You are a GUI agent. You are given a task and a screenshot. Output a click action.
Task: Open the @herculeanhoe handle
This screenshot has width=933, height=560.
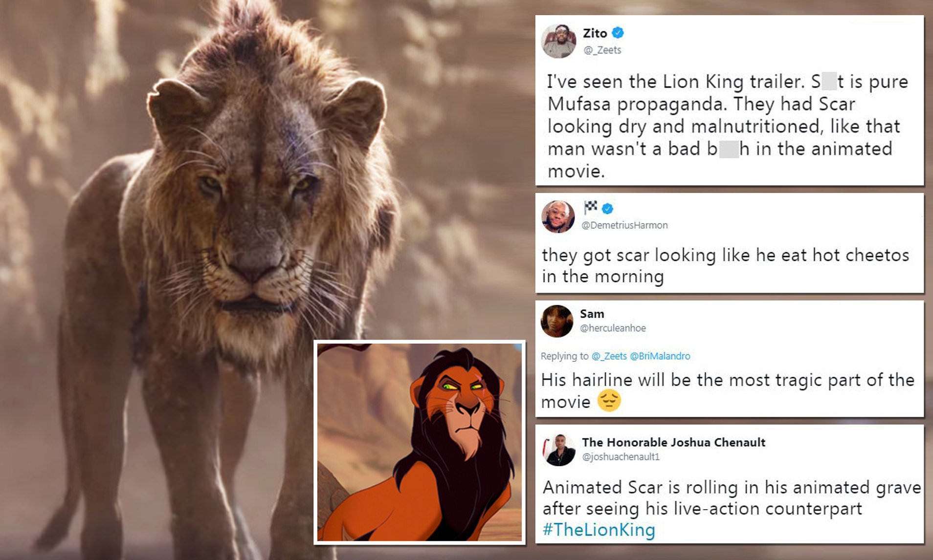[612, 328]
